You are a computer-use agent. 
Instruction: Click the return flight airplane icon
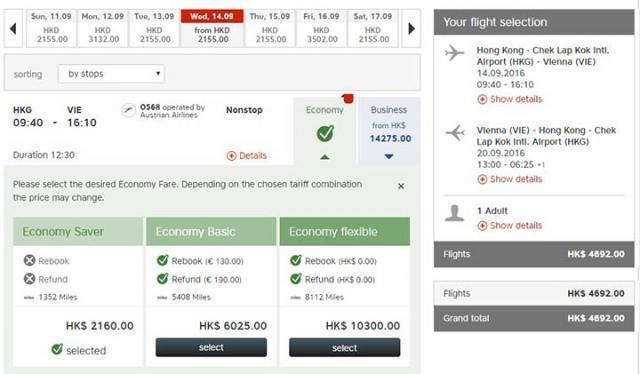click(x=455, y=133)
